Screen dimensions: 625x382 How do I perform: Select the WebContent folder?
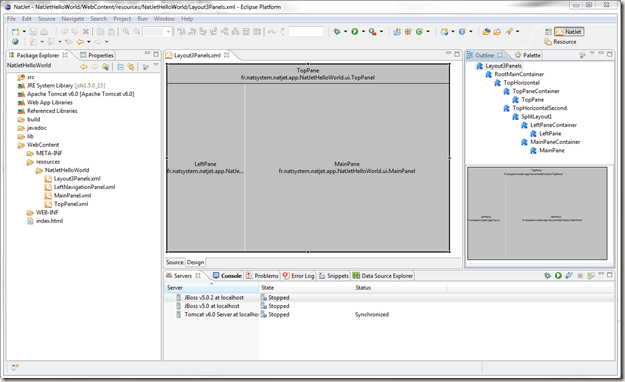[43, 145]
